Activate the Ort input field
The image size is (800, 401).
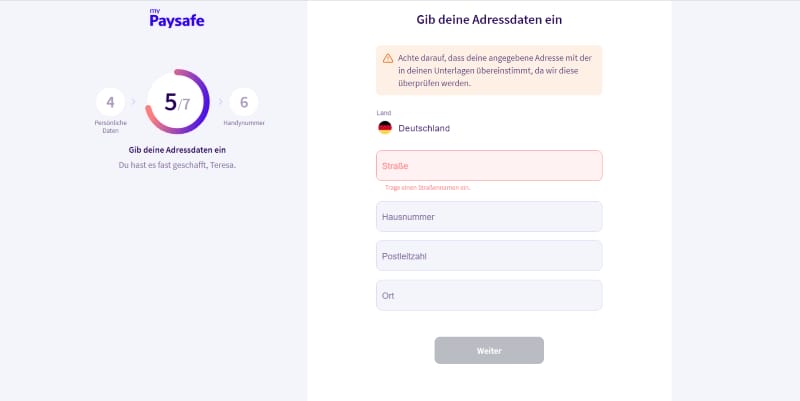pos(489,295)
